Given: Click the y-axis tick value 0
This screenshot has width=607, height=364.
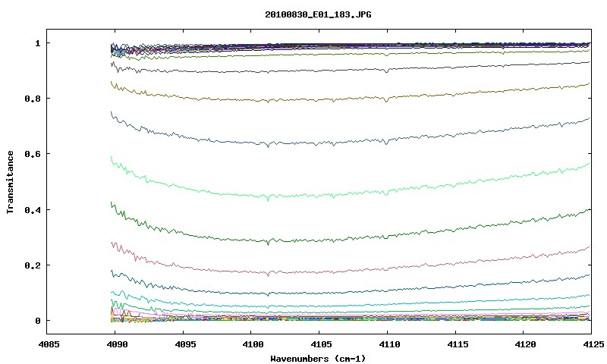Looking at the screenshot, I should pyautogui.click(x=37, y=321).
